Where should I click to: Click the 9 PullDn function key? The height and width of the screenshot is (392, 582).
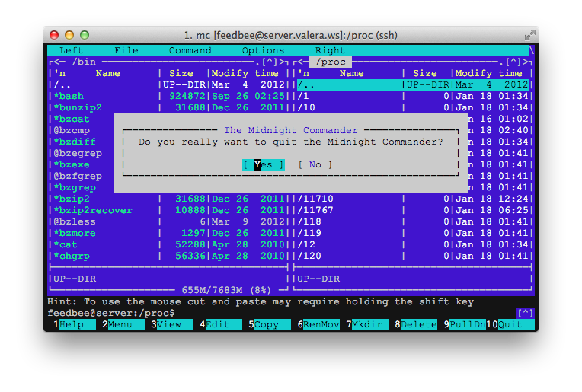coord(465,324)
